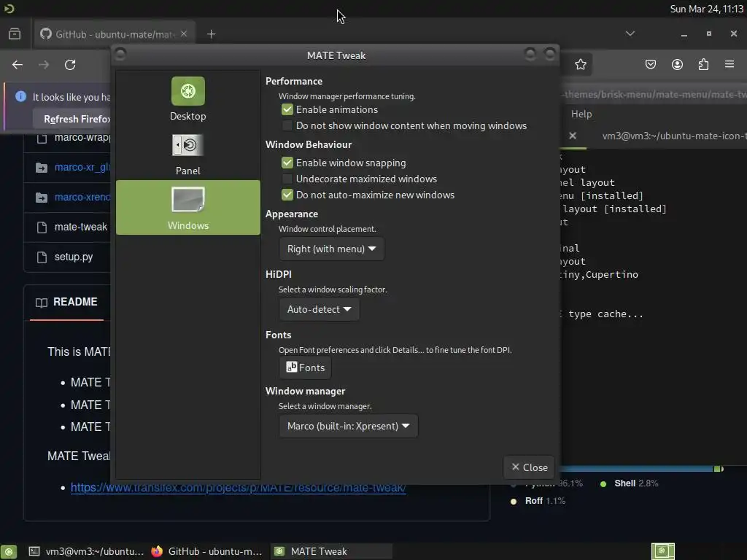
Task: Open the Fonts preferences button
Action: [305, 367]
